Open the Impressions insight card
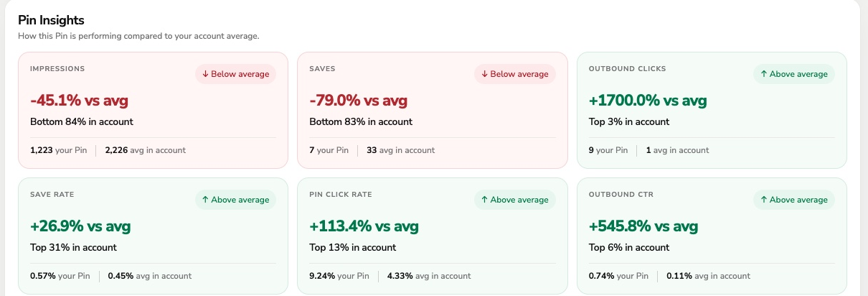The height and width of the screenshot is (296, 868). point(153,110)
